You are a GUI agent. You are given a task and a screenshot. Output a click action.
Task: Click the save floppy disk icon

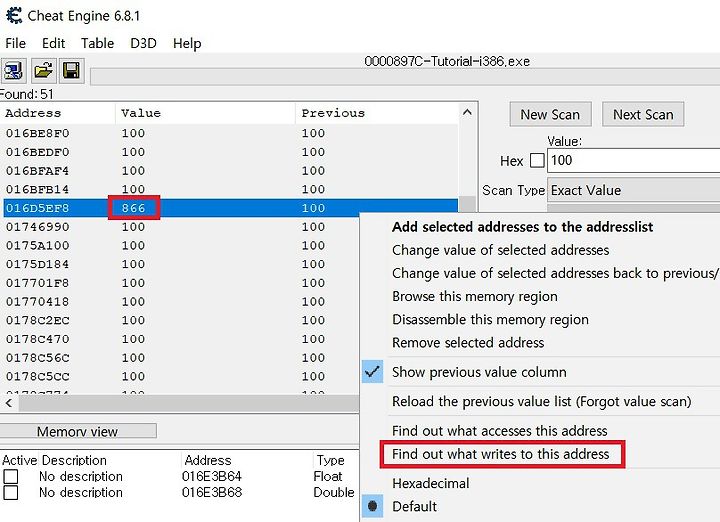(x=71, y=71)
